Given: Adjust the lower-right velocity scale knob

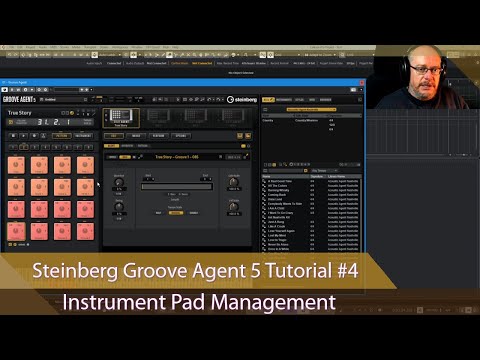Looking at the screenshot, I should pos(234,207).
